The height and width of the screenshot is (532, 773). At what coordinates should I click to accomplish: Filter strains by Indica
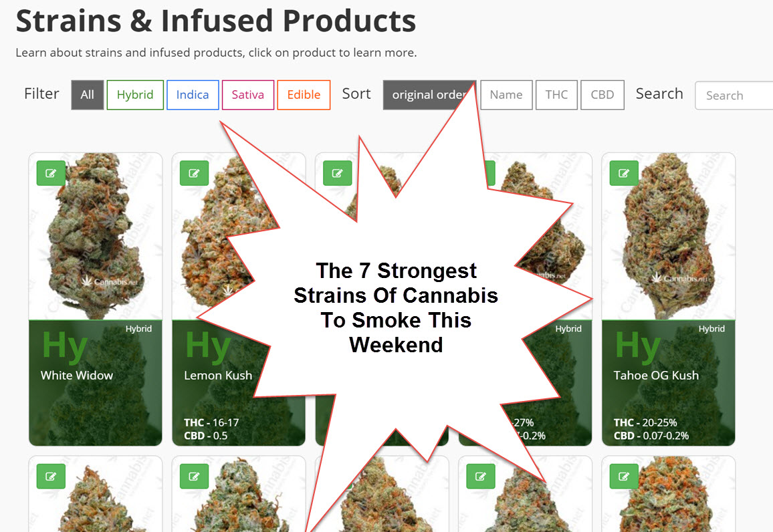click(x=193, y=95)
